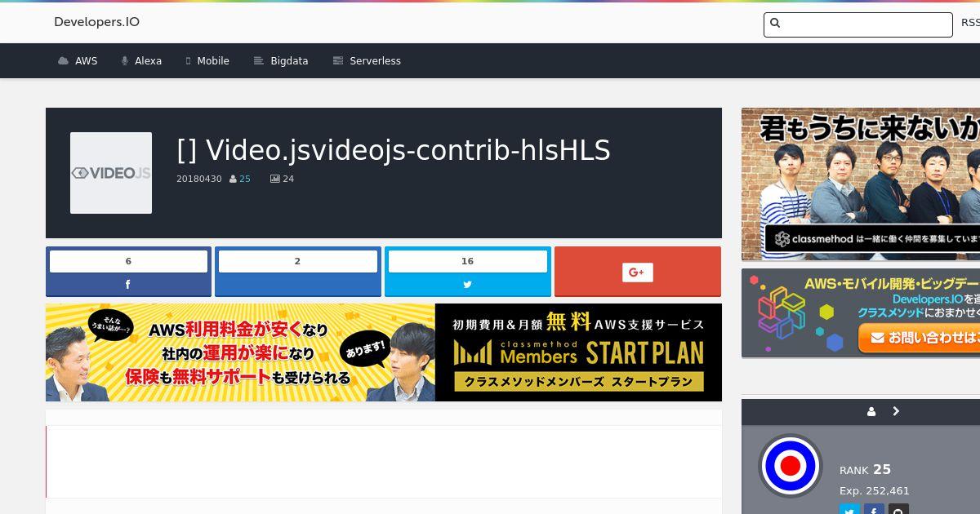Open the Mobile menu item
The image size is (980, 514).
(x=207, y=61)
